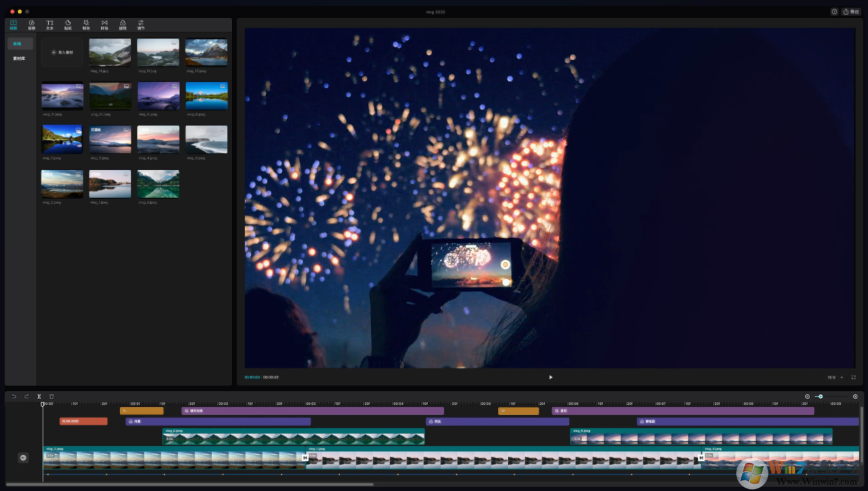Switch to the 调节 (adjust) tab
Image resolution: width=868 pixels, height=491 pixels.
(x=141, y=25)
